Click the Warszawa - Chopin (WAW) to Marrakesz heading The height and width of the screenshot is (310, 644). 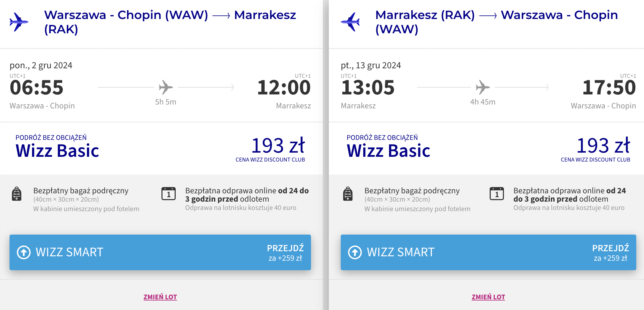(170, 22)
